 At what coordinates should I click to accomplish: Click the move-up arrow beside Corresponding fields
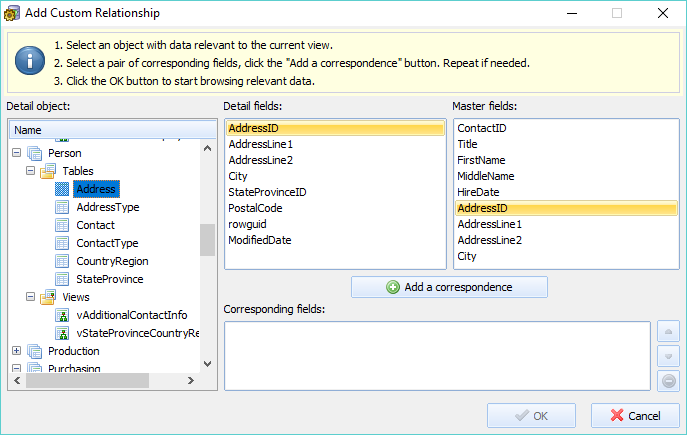point(668,332)
